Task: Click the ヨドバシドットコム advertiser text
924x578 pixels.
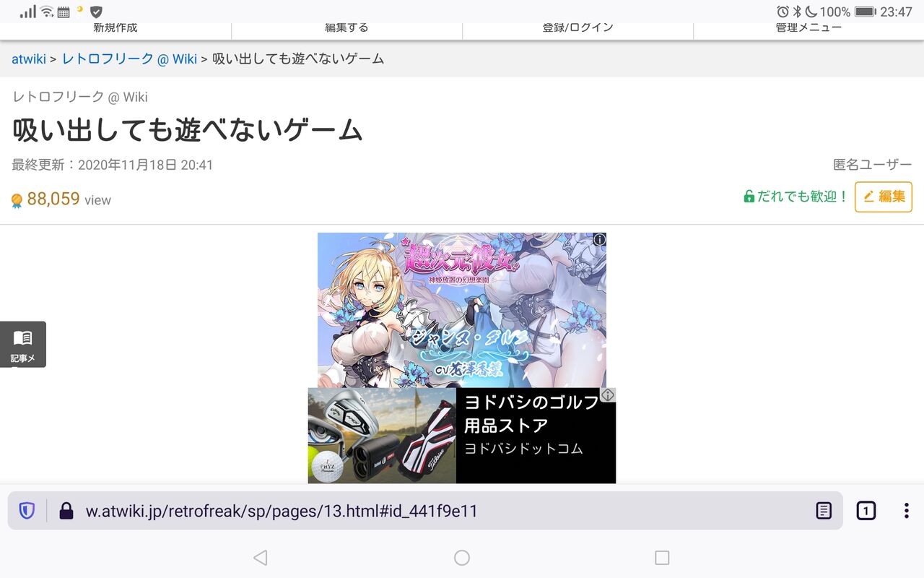Action: point(523,449)
